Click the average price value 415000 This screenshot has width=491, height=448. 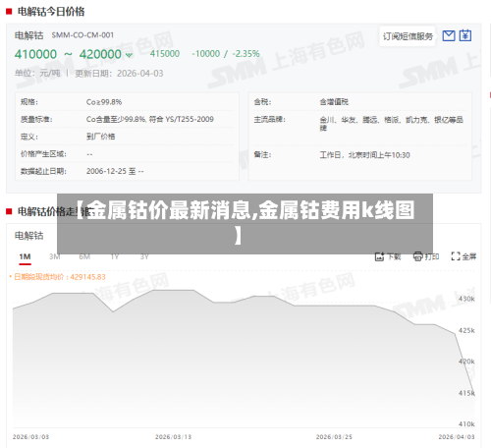(165, 54)
